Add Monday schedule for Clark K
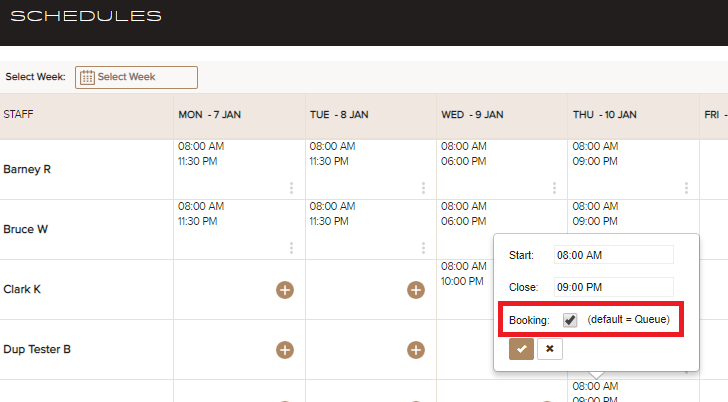The height and width of the screenshot is (402, 728). coord(285,290)
